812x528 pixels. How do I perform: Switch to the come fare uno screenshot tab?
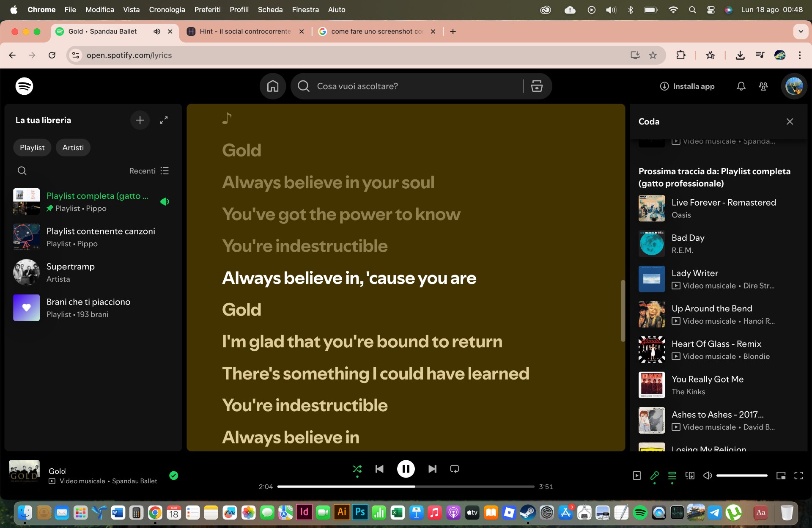(376, 31)
